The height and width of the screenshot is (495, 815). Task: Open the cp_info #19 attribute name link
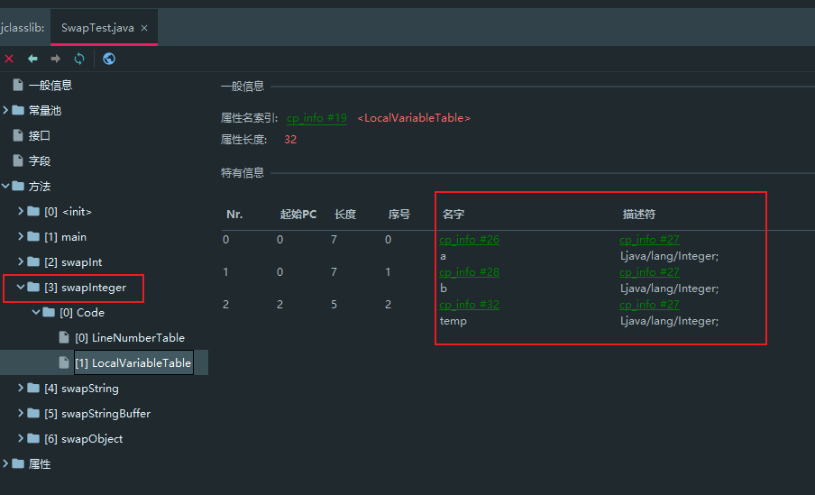coord(316,118)
